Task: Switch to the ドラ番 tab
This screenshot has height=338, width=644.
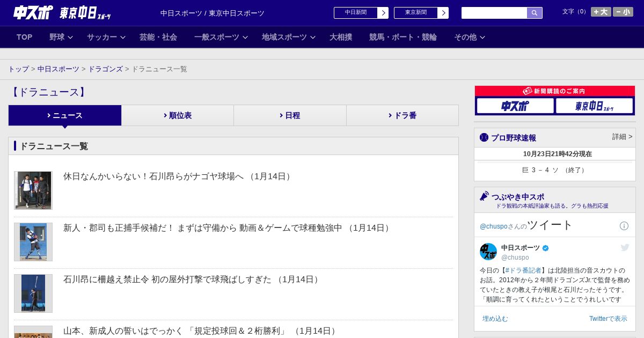Action: [x=402, y=115]
